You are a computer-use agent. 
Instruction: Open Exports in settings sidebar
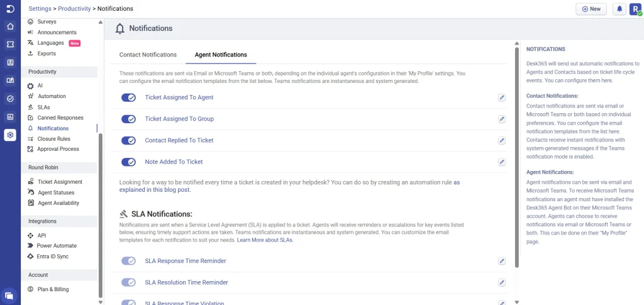click(47, 54)
